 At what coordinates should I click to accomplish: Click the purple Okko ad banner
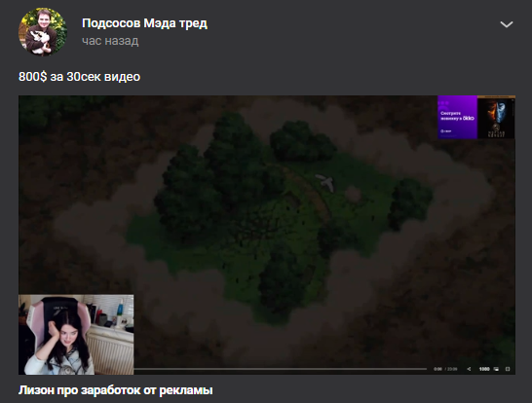[x=457, y=117]
